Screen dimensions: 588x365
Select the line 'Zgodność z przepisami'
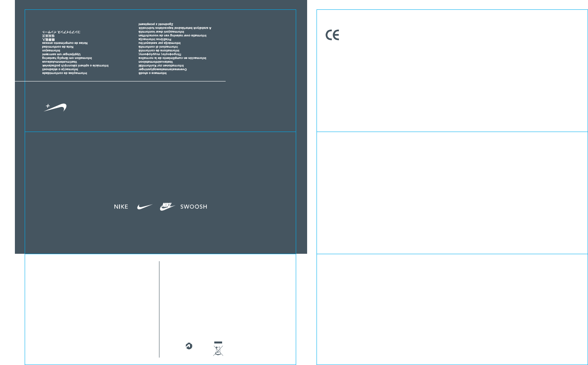click(x=156, y=24)
